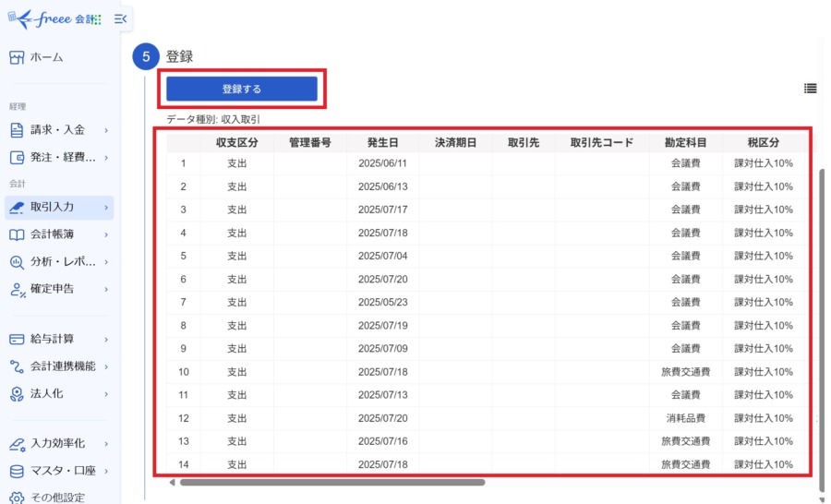Click the 請求・入金 document icon
This screenshot has width=831, height=504.
point(17,130)
